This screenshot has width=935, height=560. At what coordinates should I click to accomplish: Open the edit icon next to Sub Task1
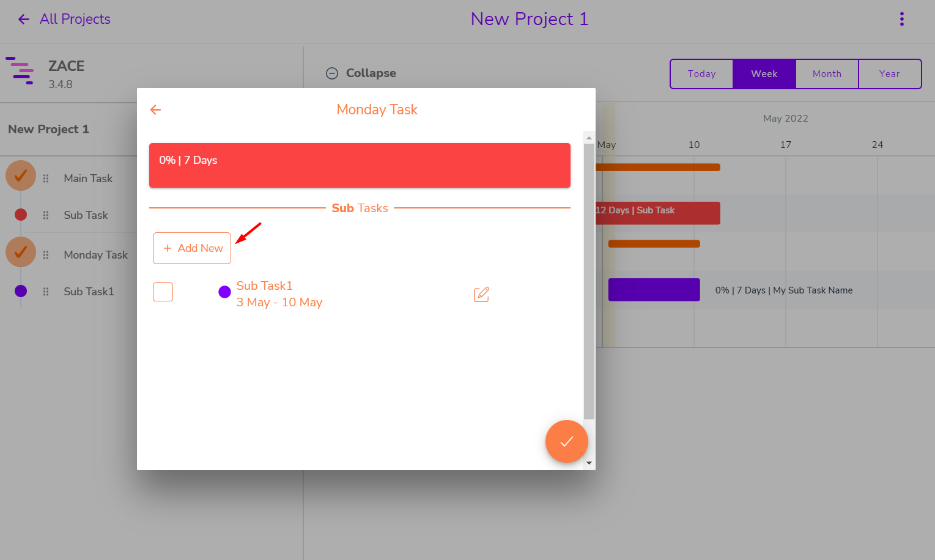[481, 294]
